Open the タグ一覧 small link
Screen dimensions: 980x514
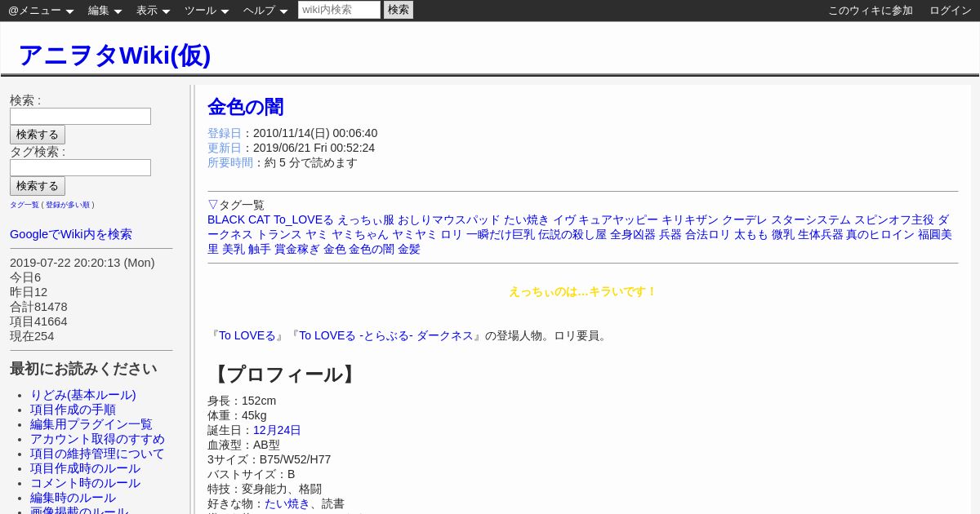tap(24, 205)
